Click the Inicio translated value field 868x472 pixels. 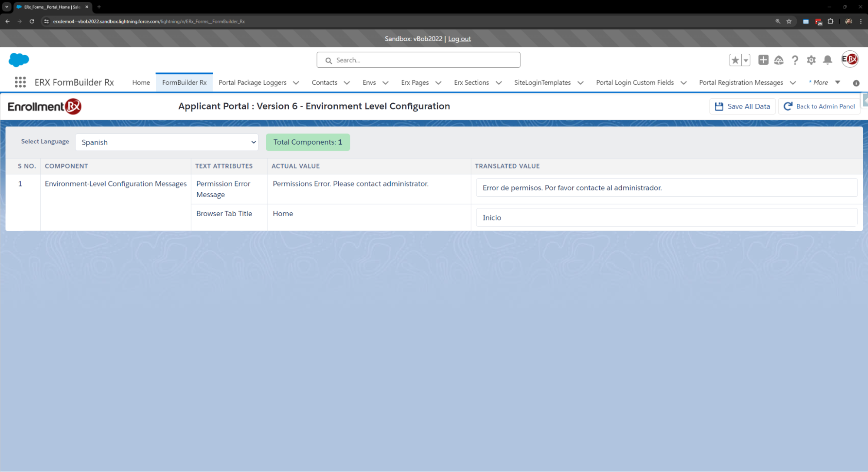pos(667,218)
